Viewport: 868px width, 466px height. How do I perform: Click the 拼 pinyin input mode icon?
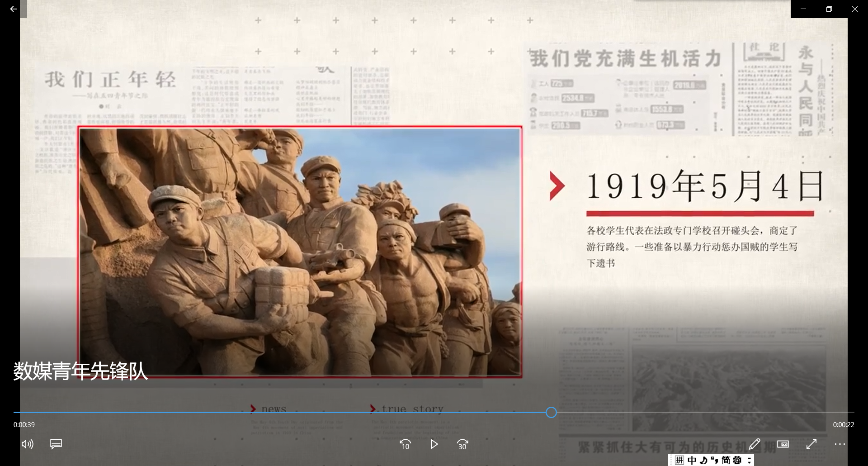(679, 460)
